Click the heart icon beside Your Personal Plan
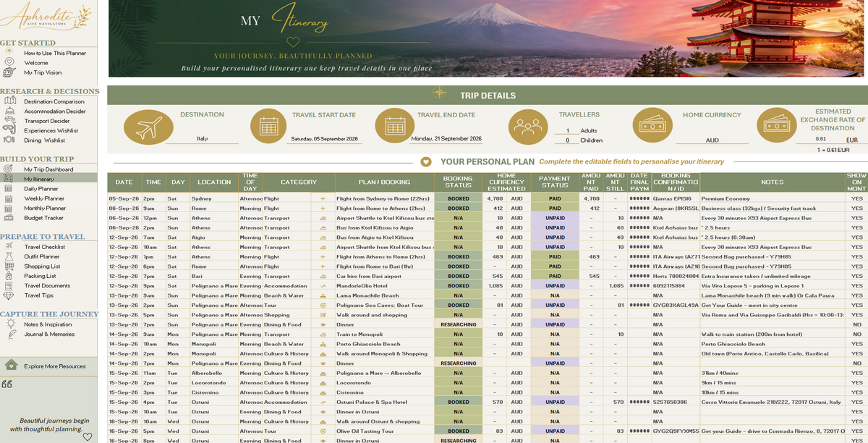 (426, 161)
